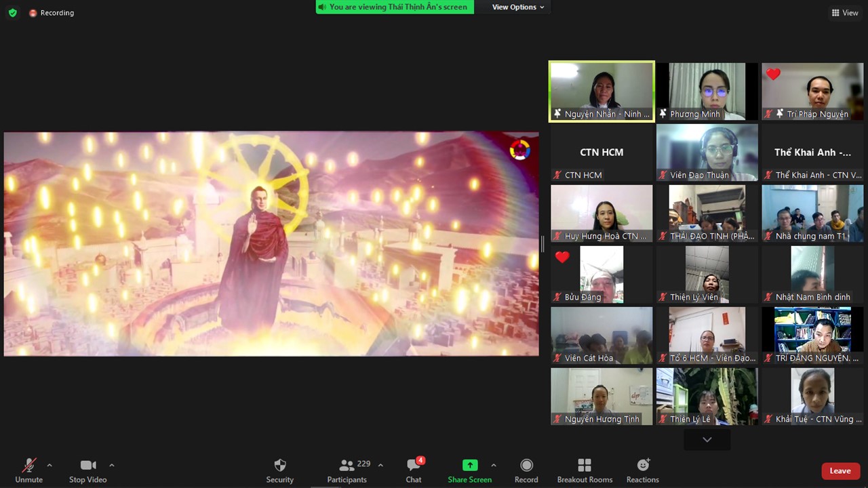This screenshot has height=488, width=868.
Task: Select Nhật Nam Bình định video thumbnail
Action: pyautogui.click(x=812, y=274)
